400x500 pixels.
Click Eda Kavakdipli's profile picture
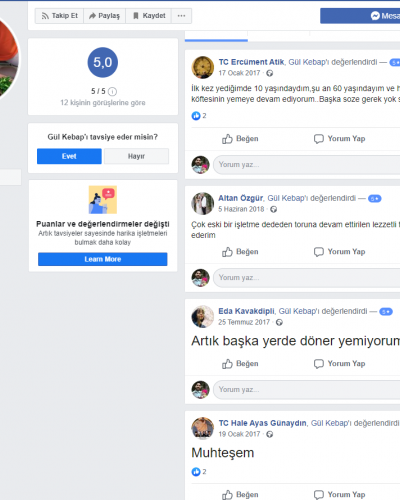[x=203, y=317]
